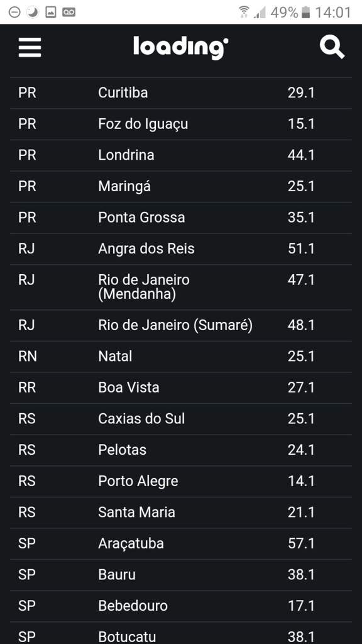Viewport: 362px width, 644px height.
Task: Select the Curitiba row
Action: (181, 93)
